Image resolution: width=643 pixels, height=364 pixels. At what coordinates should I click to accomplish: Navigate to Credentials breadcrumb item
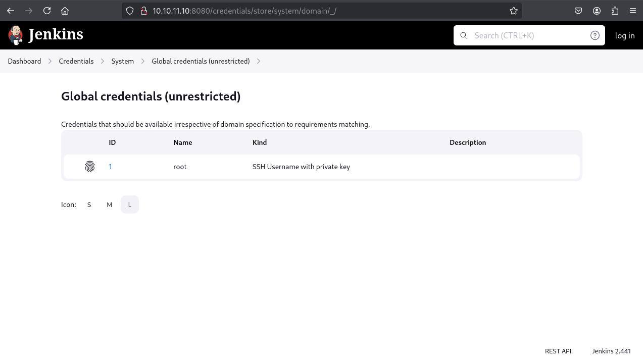pyautogui.click(x=76, y=61)
